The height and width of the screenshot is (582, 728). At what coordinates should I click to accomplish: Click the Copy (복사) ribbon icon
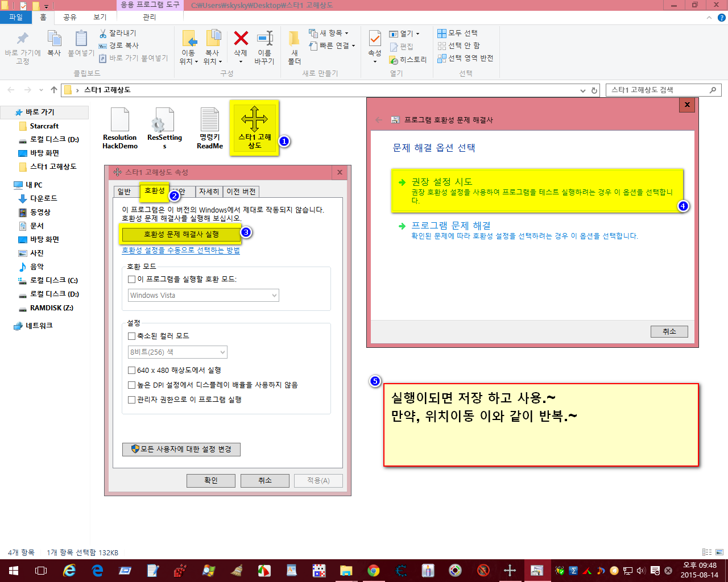tap(54, 43)
